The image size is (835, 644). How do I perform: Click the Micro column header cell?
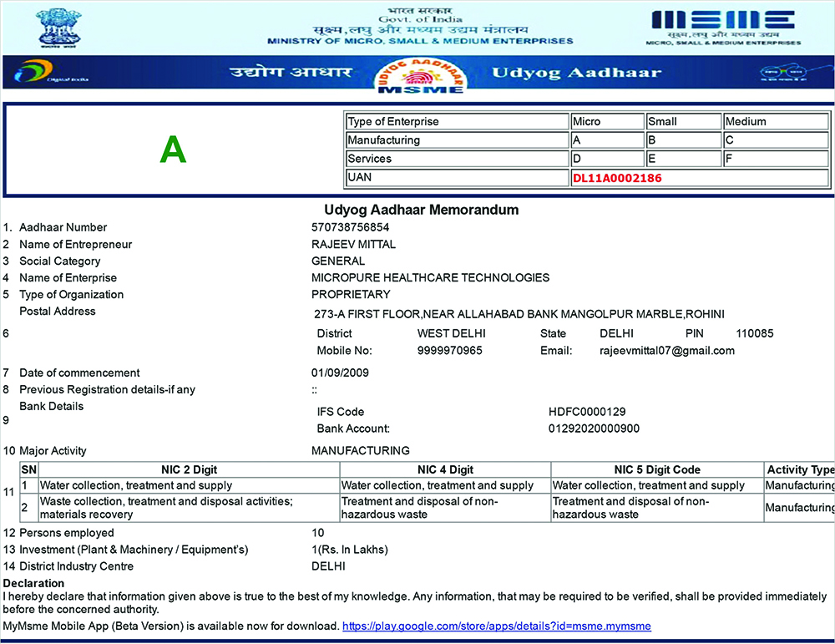click(608, 121)
